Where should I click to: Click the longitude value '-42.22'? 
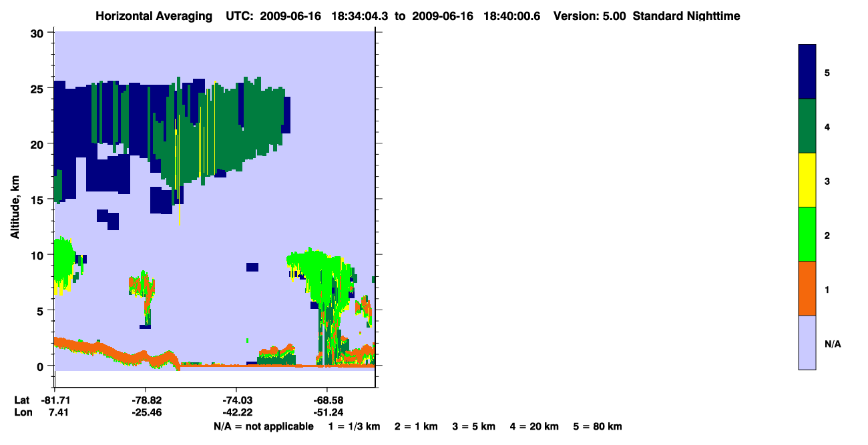pos(236,412)
